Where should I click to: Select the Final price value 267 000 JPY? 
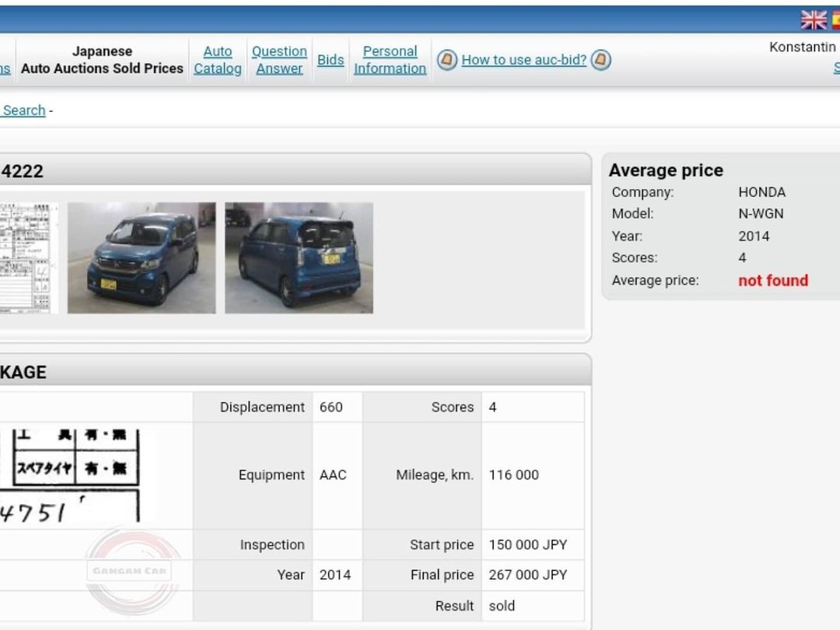[x=527, y=575]
